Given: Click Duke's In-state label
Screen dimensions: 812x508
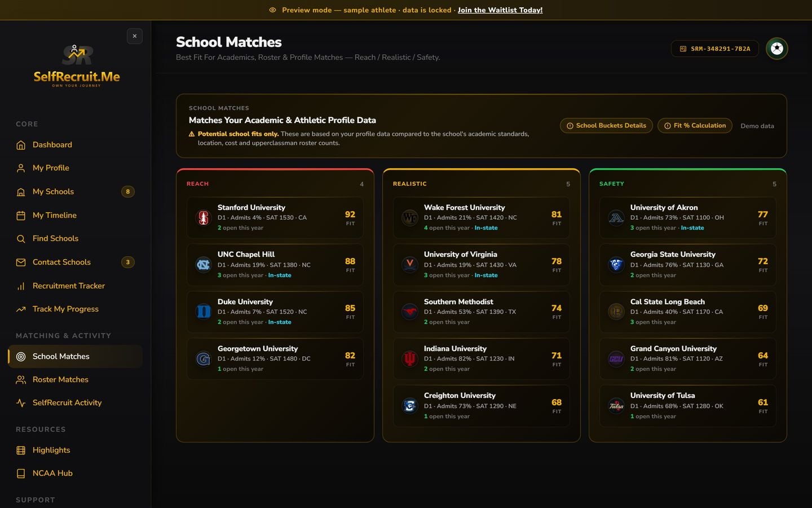Looking at the screenshot, I should (280, 322).
